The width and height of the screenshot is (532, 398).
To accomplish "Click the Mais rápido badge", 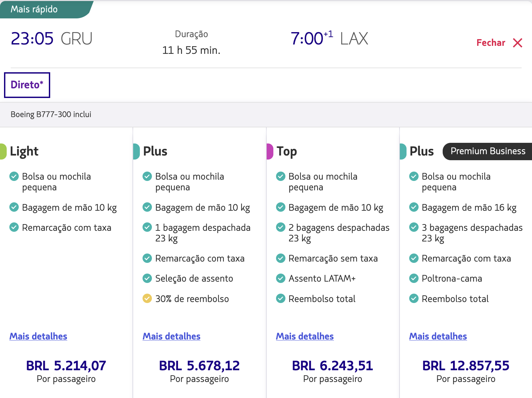I will click(x=34, y=9).
